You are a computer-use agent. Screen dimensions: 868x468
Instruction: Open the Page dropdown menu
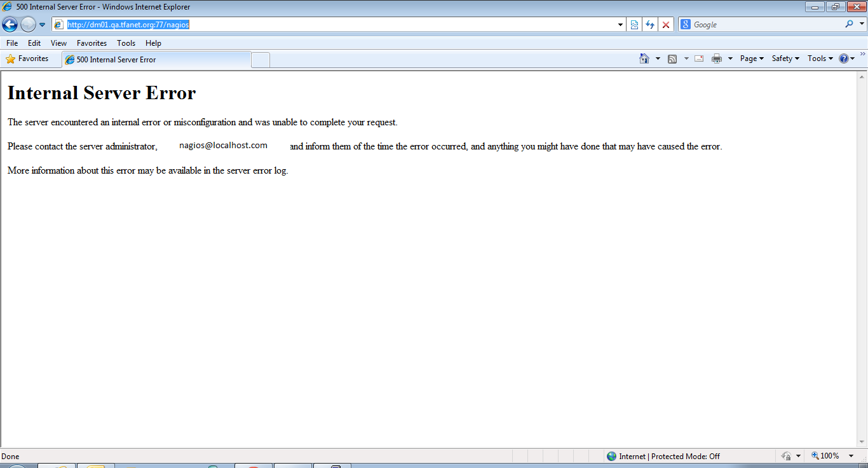[x=752, y=59]
